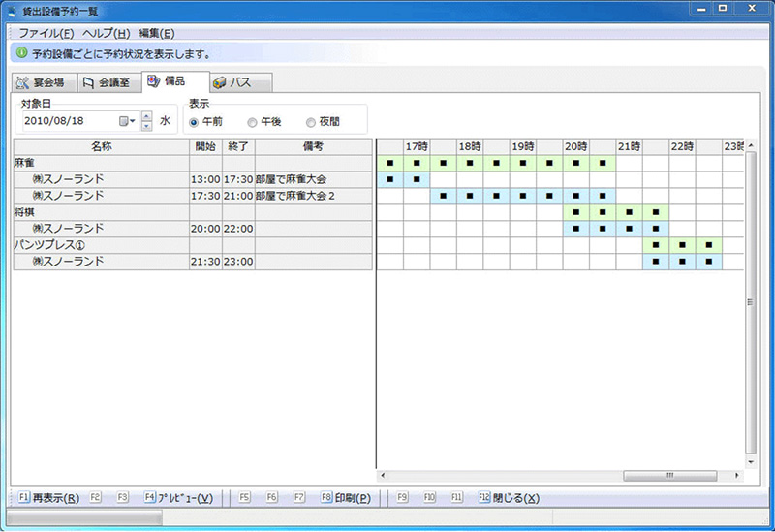Click the vertical scrollbar thumb
The height and width of the screenshot is (532, 775).
coord(751,302)
